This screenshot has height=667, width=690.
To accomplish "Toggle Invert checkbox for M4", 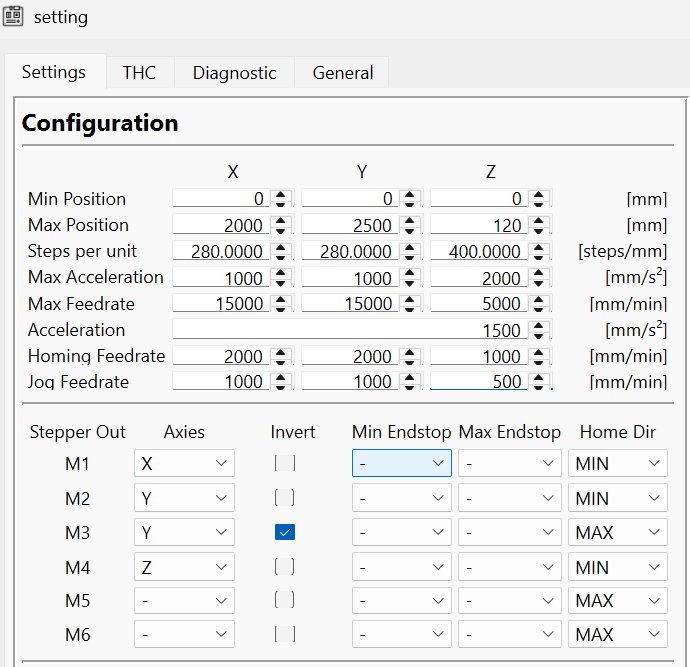I will pyautogui.click(x=285, y=567).
